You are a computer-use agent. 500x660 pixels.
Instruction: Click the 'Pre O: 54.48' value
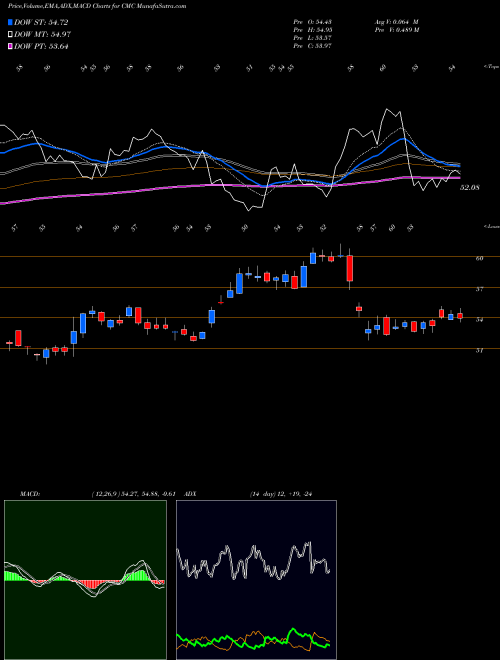point(312,22)
